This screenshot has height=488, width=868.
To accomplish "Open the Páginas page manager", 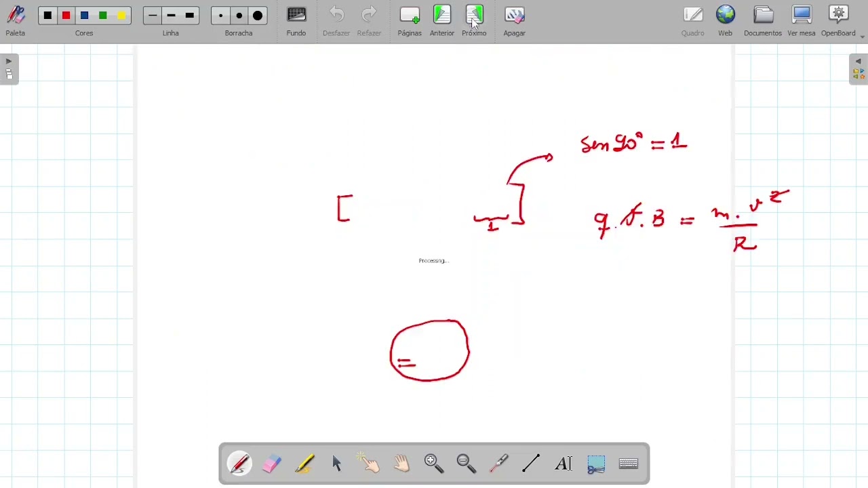I will [410, 20].
